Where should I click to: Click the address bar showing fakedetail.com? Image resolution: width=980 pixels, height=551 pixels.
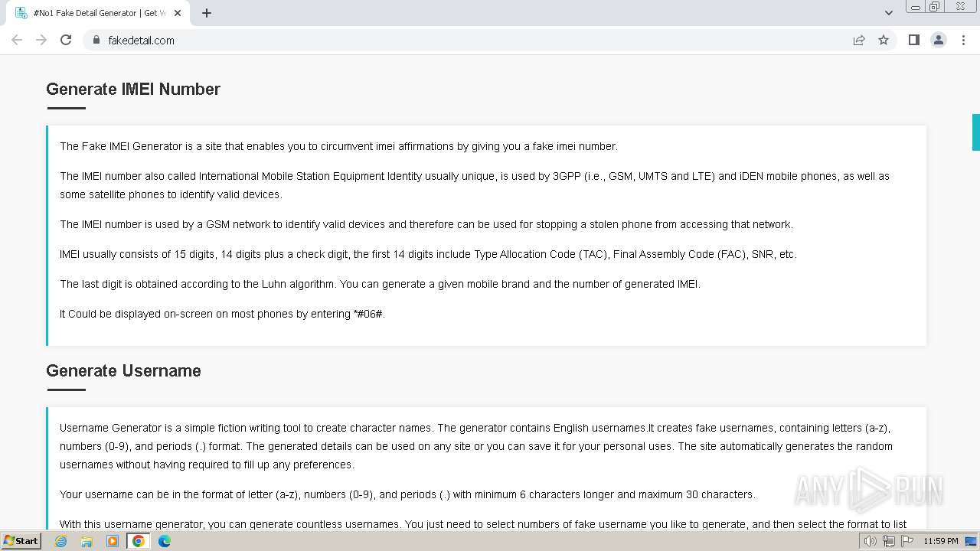(x=459, y=40)
